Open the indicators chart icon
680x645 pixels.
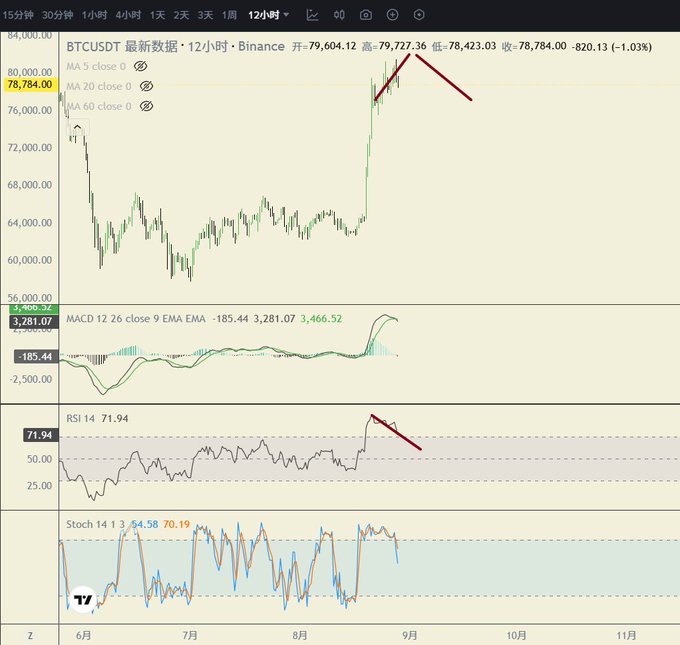point(312,15)
